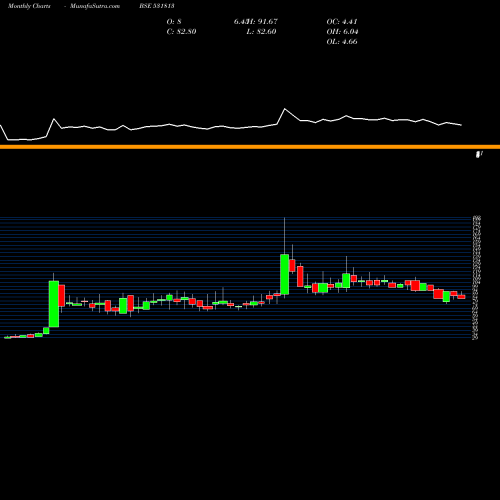Click the peak of the white line chart

pyautogui.click(x=284, y=109)
